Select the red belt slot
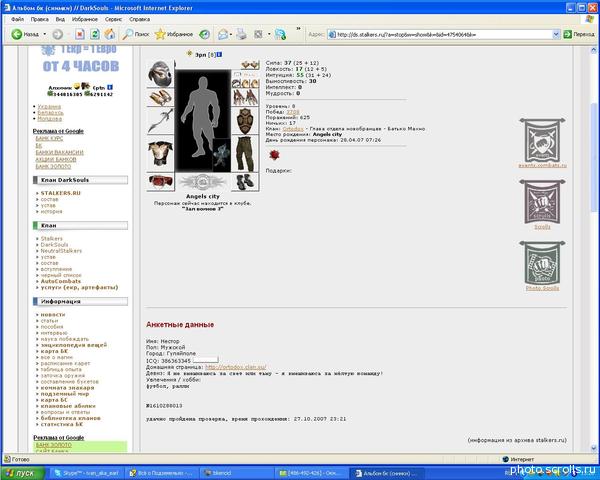The width and height of the screenshot is (600, 480). point(160,182)
